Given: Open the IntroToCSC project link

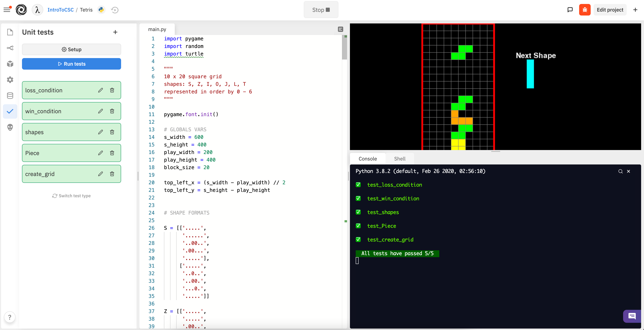Looking at the screenshot, I should tap(61, 10).
